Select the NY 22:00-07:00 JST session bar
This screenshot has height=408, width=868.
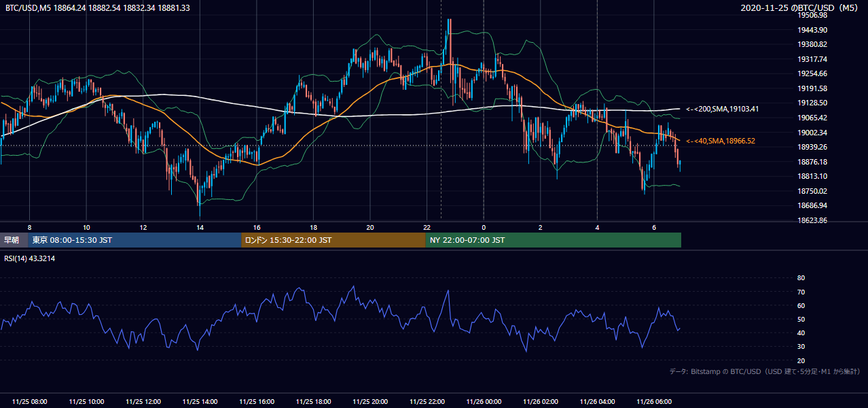[554, 240]
